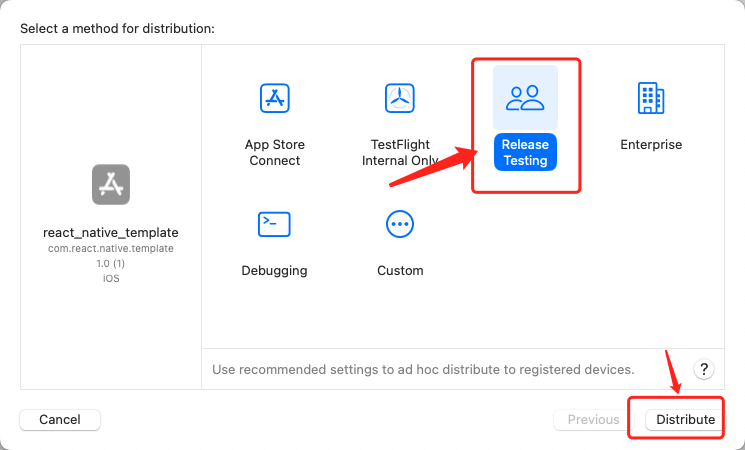Click the Distribute button
This screenshot has width=745, height=450.
click(685, 420)
